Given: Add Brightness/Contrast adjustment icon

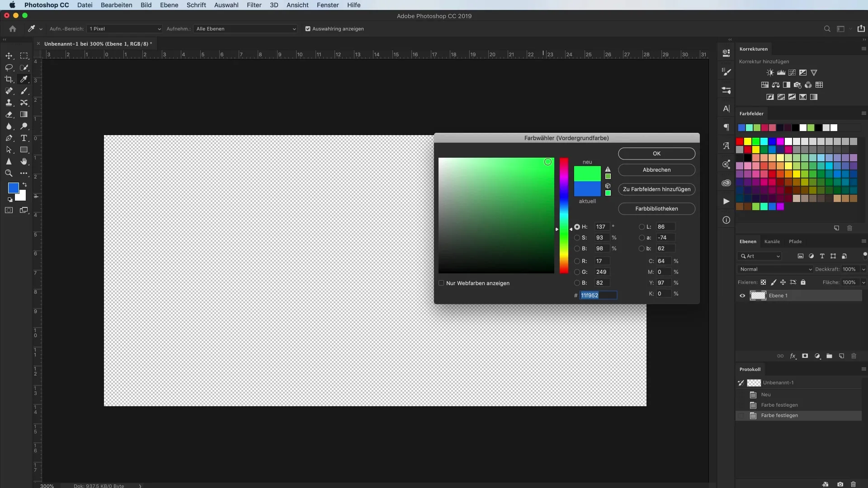Looking at the screenshot, I should 770,72.
